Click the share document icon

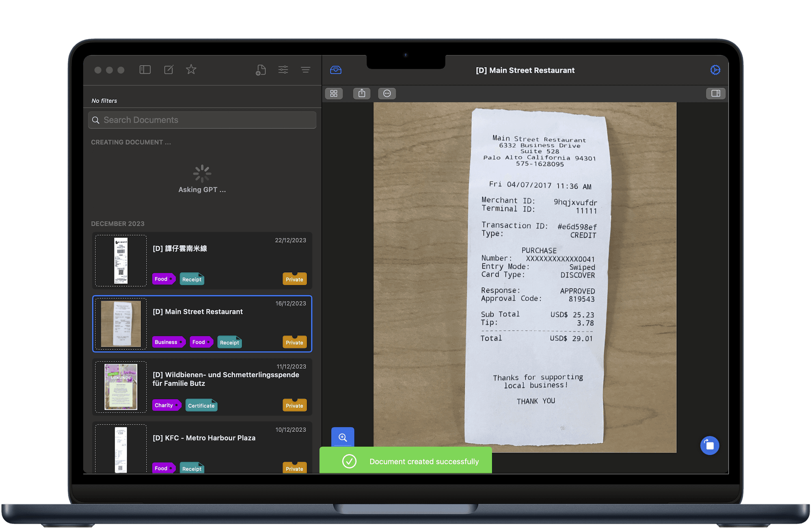coord(362,94)
